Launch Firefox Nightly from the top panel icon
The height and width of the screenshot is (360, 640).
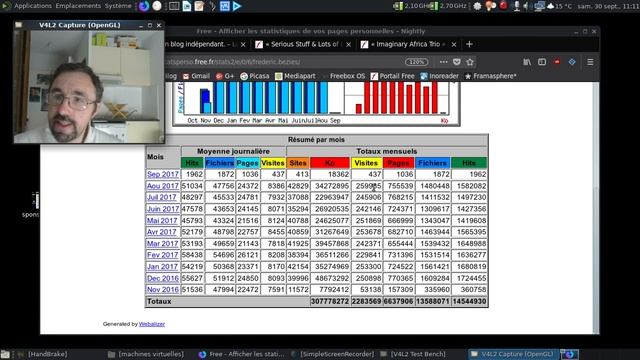pos(144,6)
